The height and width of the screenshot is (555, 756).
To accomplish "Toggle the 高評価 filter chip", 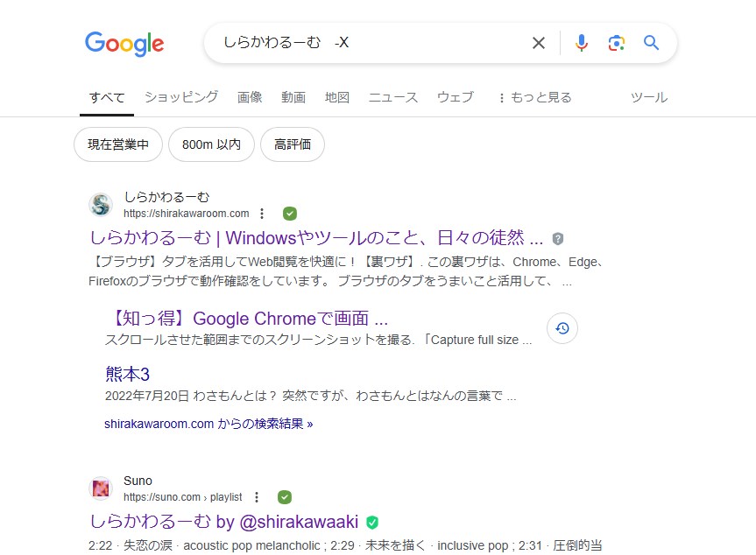I will [293, 144].
